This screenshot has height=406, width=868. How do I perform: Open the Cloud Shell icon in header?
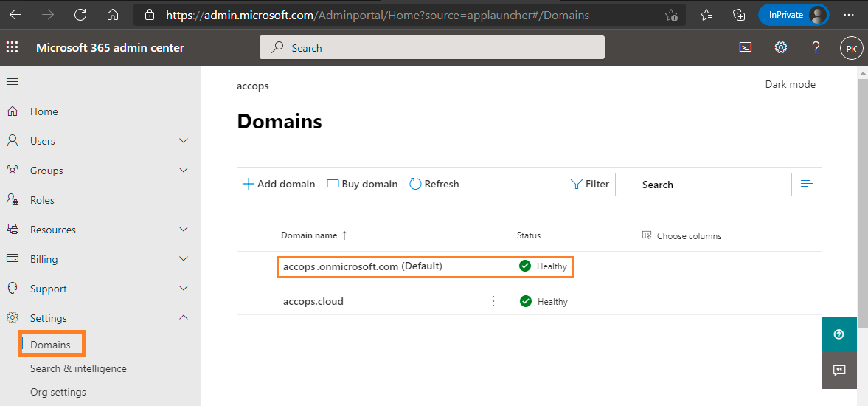tap(746, 48)
